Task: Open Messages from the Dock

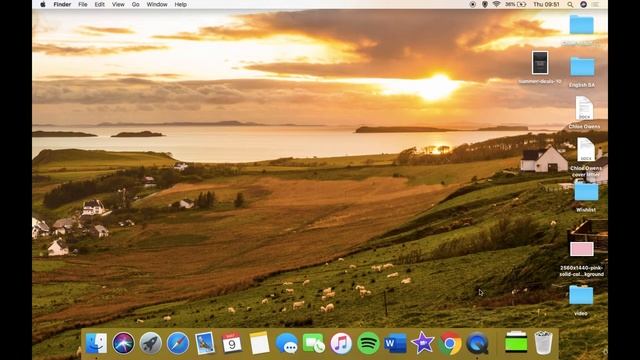Action: tap(287, 343)
